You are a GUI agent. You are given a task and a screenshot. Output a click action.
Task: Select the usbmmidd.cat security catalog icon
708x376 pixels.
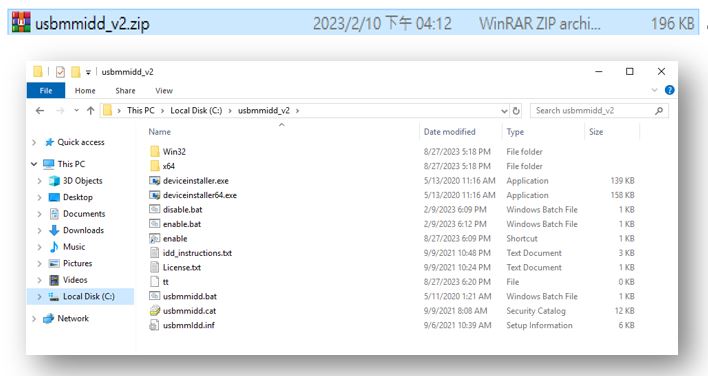click(155, 311)
